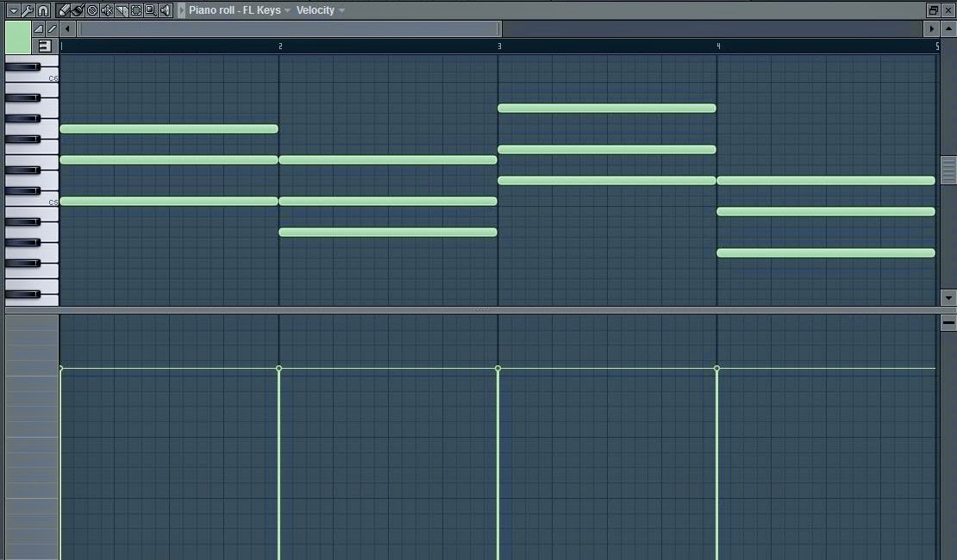Toggle the Magnet snap setting
The image size is (957, 560).
[x=41, y=9]
